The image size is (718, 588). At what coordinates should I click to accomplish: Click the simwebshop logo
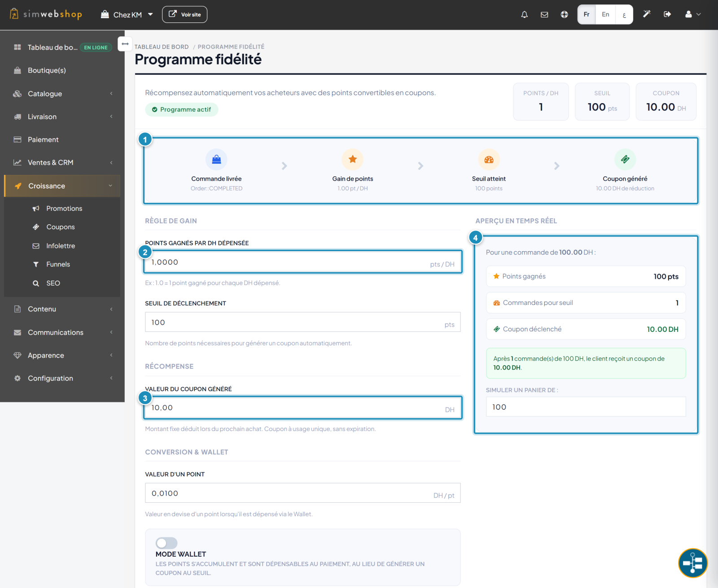point(46,14)
